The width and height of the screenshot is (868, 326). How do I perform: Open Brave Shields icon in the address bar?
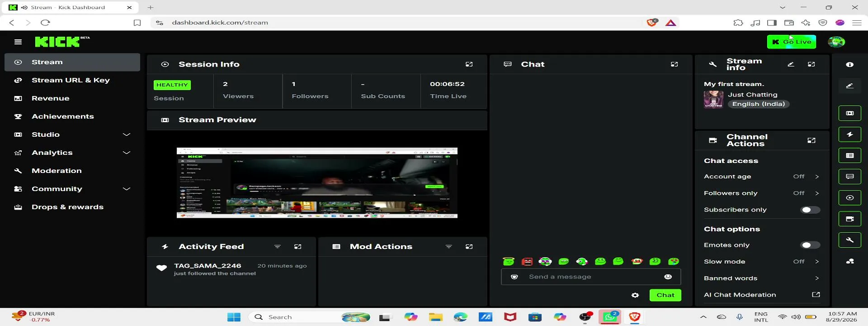coord(652,23)
